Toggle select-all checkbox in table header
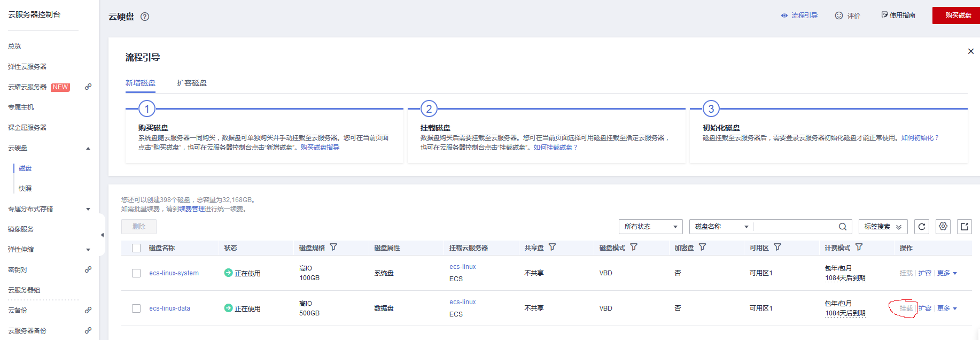Viewport: 980px width, 340px height. point(136,248)
